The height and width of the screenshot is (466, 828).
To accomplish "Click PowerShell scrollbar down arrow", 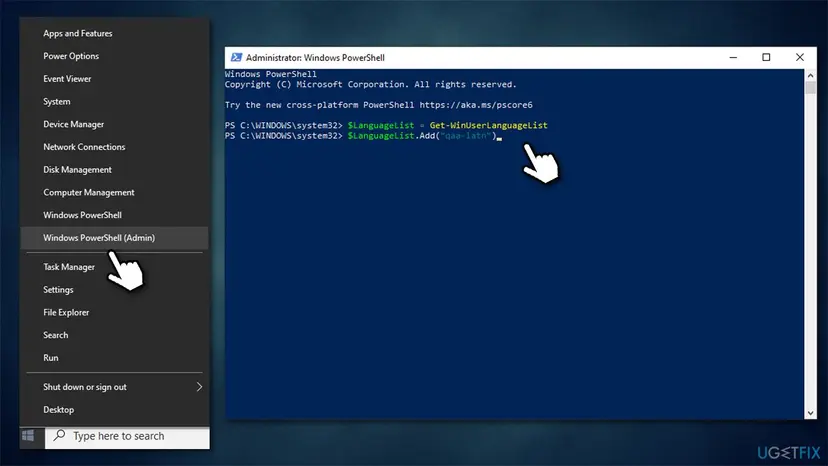I will [x=811, y=414].
